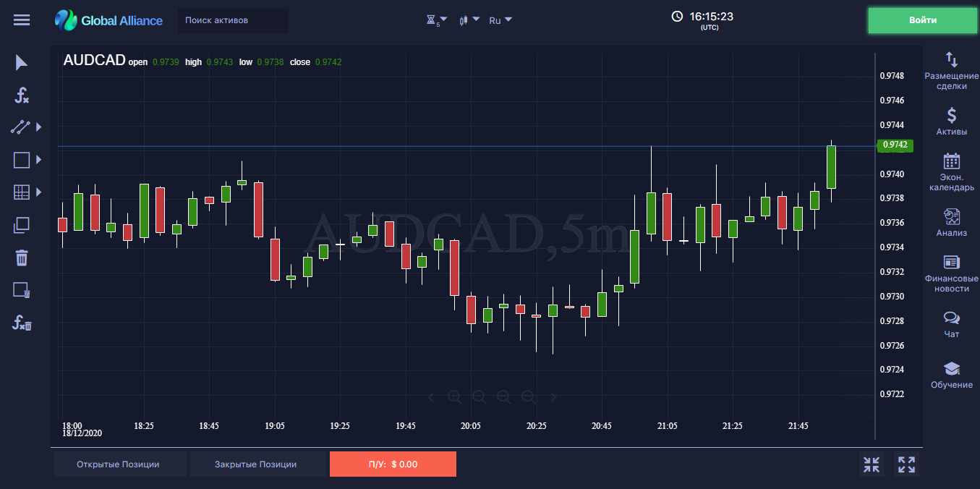Open the Ru language dropdown
This screenshot has height=489, width=980.
500,20
